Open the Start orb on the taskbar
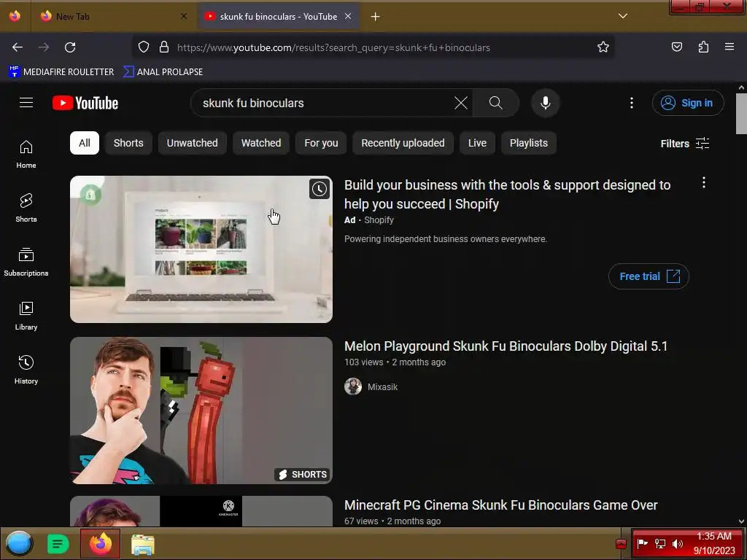This screenshot has width=747, height=560. [x=19, y=544]
